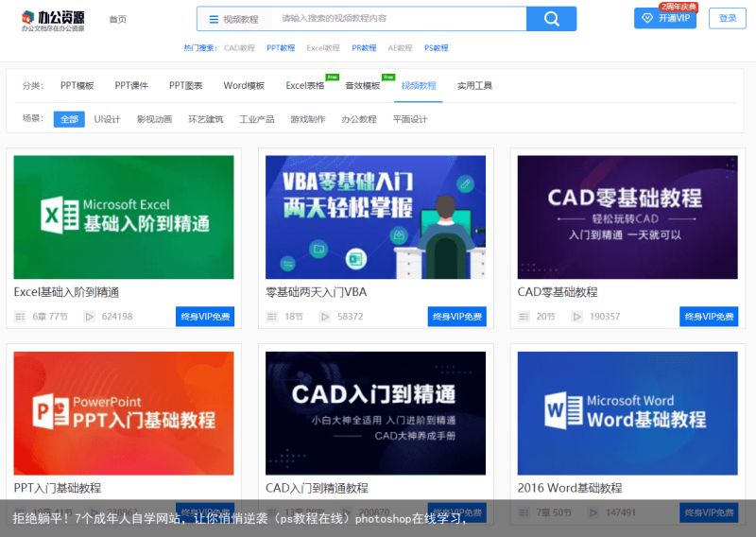
Task: Click the 2周年庆典 badge
Action: (x=679, y=7)
